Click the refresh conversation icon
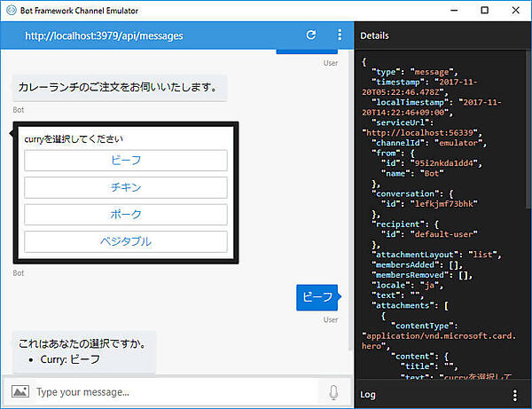This screenshot has height=409, width=532. point(310,35)
